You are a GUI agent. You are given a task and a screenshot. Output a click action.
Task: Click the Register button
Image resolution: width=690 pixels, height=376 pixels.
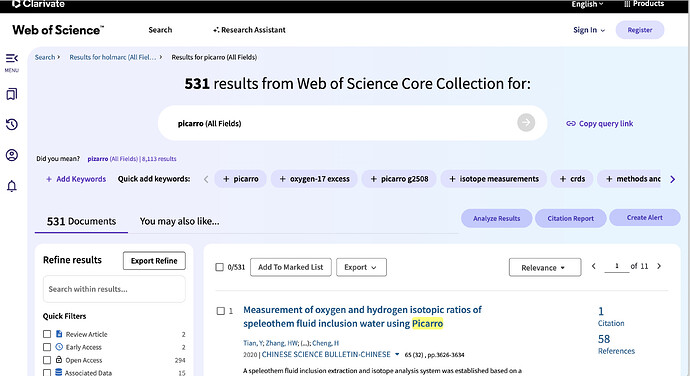point(640,30)
